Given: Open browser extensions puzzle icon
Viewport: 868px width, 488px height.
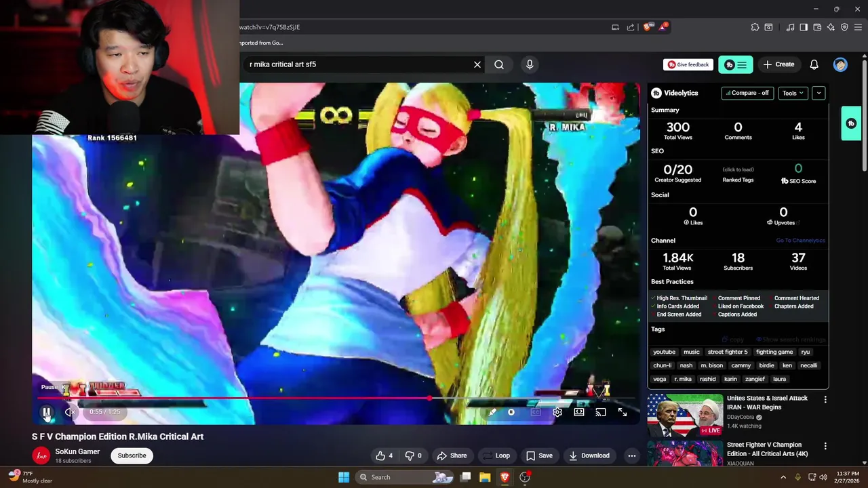Looking at the screenshot, I should coord(755,27).
